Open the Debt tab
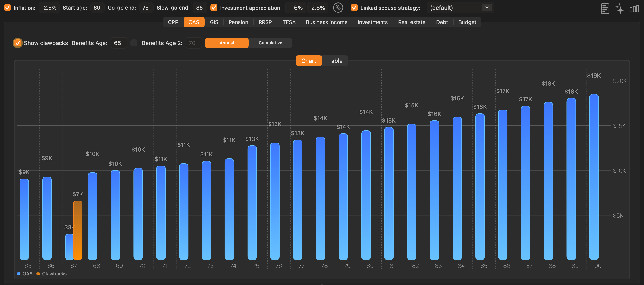The width and height of the screenshot is (644, 285). point(442,22)
